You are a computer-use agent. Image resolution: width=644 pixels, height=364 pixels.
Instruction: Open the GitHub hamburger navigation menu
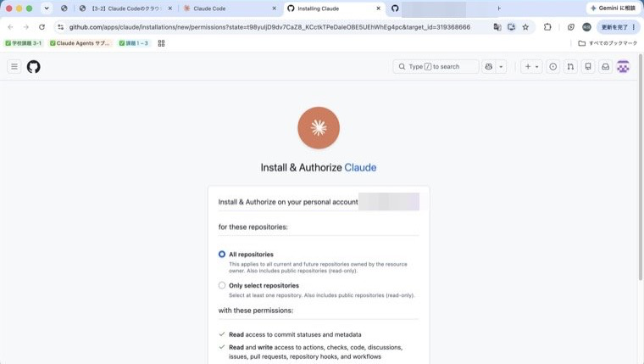coord(14,67)
